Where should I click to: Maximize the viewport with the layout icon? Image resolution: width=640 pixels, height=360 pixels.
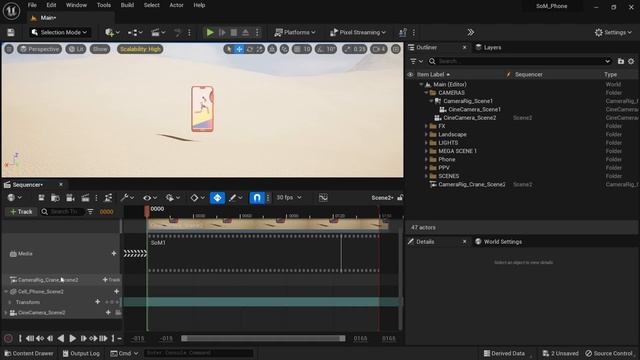coord(396,49)
